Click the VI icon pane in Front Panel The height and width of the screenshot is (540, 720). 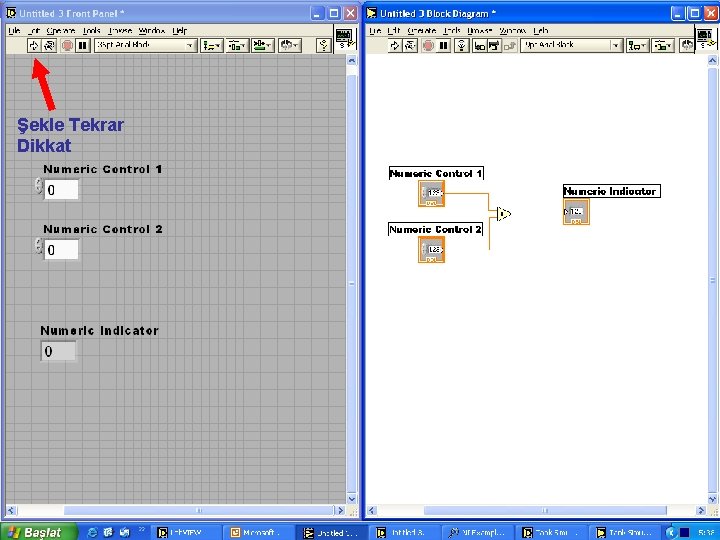point(345,39)
